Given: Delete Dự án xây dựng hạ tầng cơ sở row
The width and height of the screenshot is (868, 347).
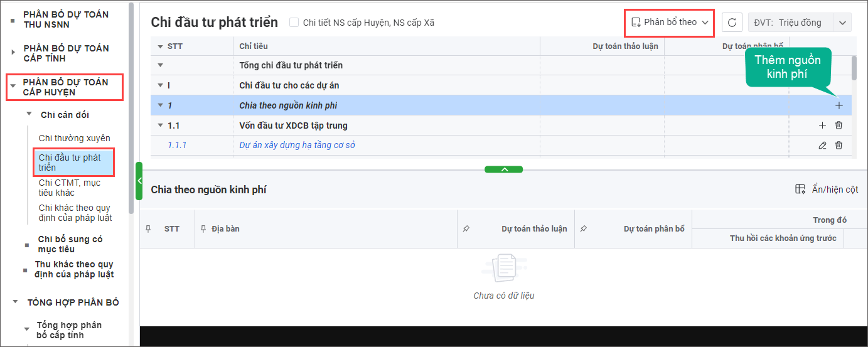Looking at the screenshot, I should point(839,146).
